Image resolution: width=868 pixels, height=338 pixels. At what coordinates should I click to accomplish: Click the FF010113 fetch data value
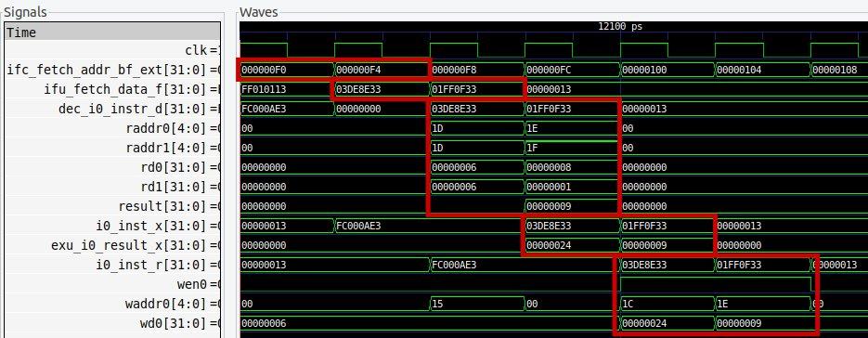click(x=264, y=89)
